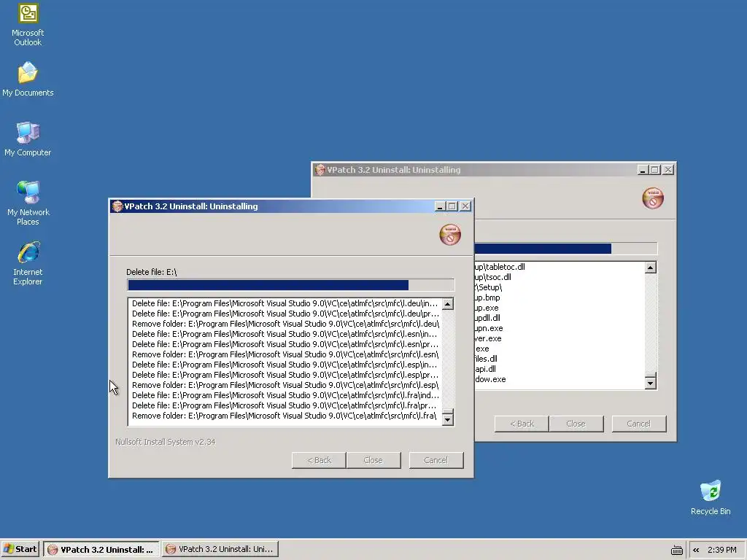Select 'up\tabletoc.dll' in the background log
Viewport: 747px width, 560px height.
(499, 267)
